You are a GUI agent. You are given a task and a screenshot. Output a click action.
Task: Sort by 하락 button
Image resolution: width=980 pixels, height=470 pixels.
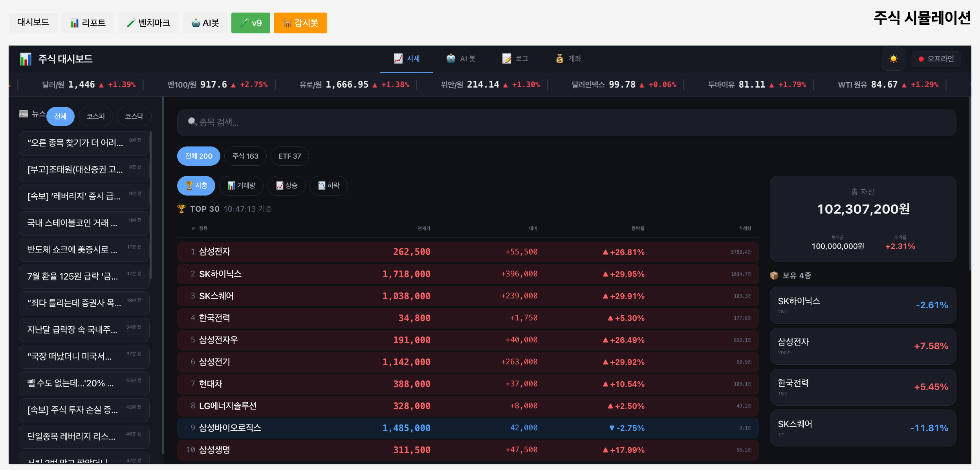pos(329,185)
